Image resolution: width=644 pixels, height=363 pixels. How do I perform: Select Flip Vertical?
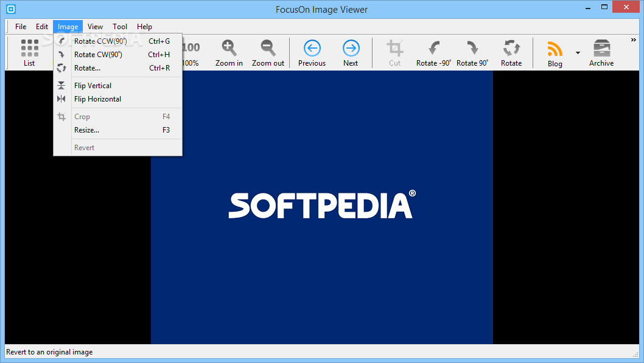point(118,85)
